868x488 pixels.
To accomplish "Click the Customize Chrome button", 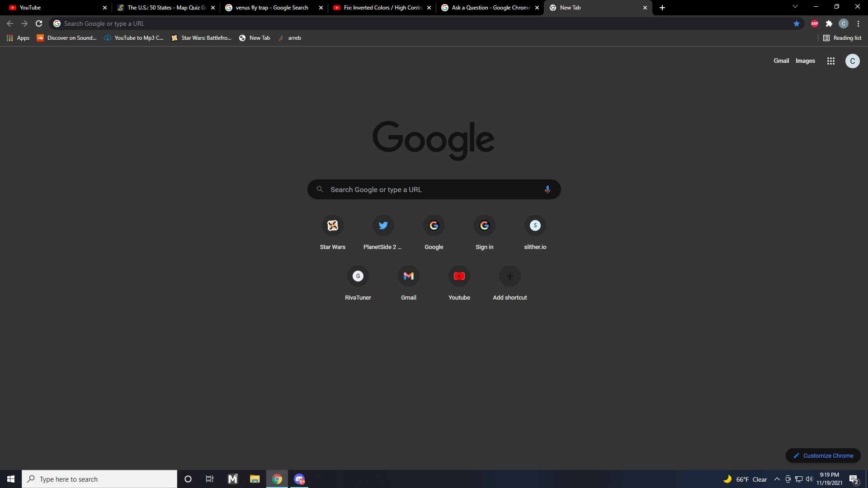I will [x=824, y=455].
